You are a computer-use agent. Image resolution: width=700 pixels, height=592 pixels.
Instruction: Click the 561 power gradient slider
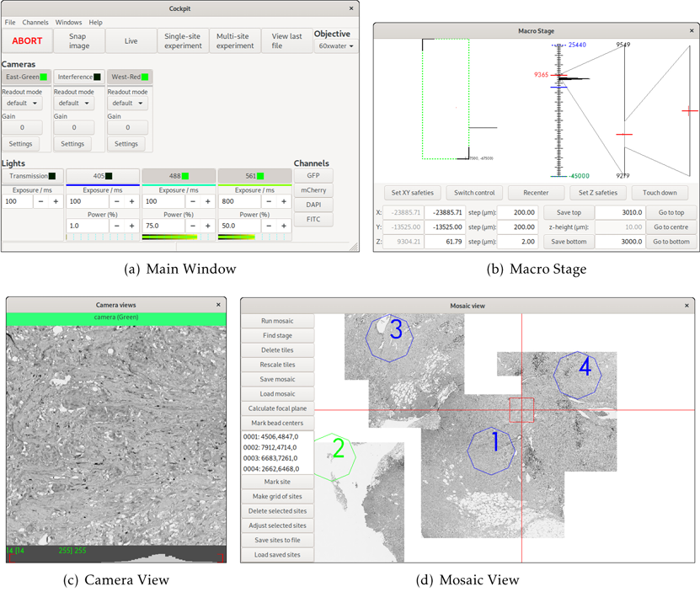coord(254,237)
